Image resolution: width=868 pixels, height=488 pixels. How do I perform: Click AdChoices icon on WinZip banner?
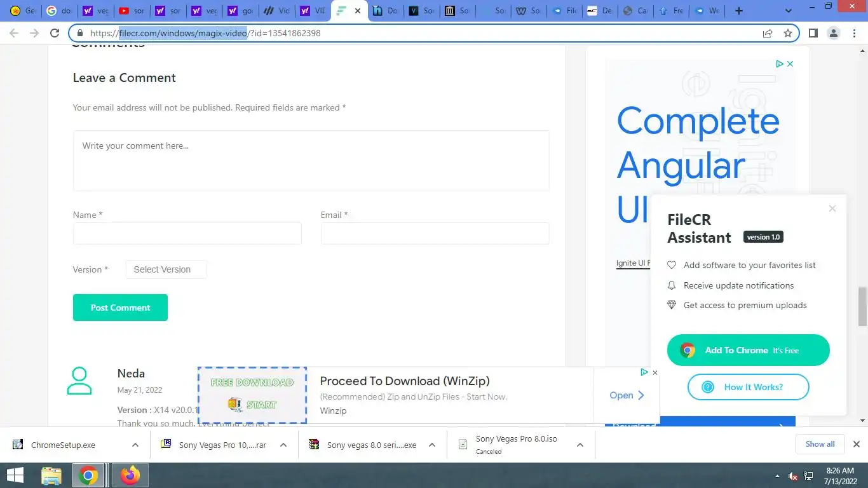point(644,372)
